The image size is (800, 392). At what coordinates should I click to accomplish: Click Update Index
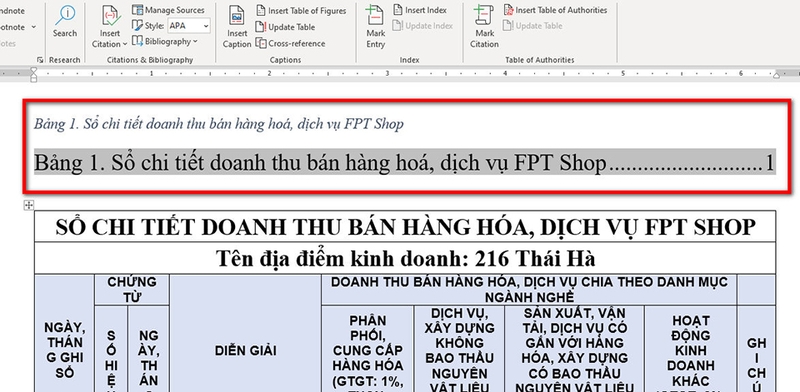(423, 26)
